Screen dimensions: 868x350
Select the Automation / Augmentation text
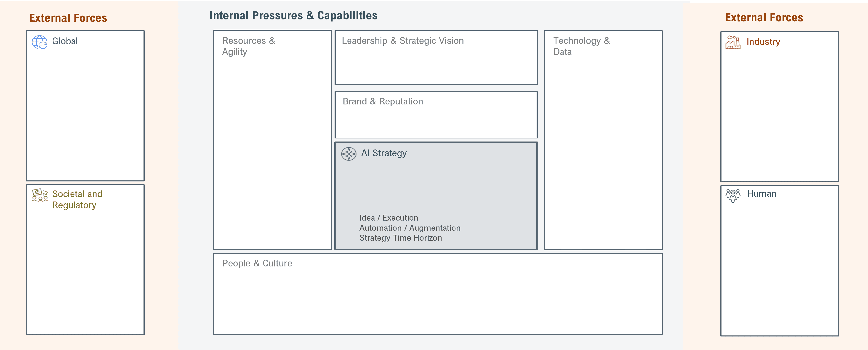[410, 228]
